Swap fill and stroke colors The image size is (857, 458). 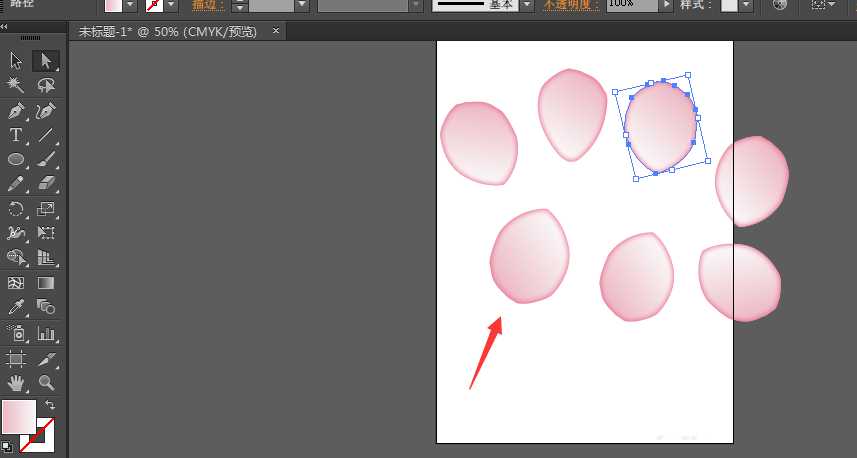click(x=50, y=405)
